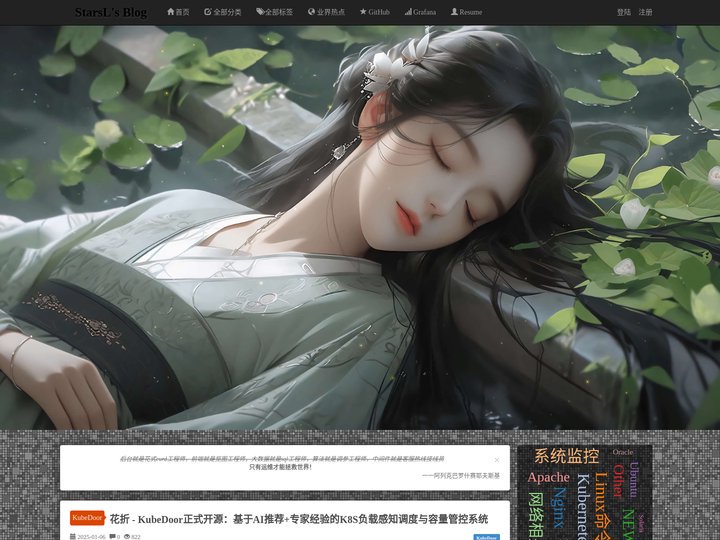Open the Resume navigation link
This screenshot has width=720, height=540.
(467, 12)
